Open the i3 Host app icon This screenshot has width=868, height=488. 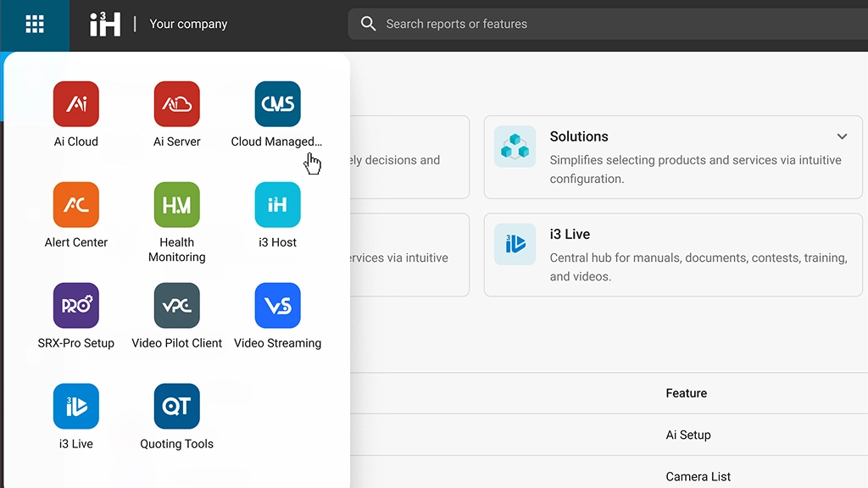pyautogui.click(x=277, y=204)
